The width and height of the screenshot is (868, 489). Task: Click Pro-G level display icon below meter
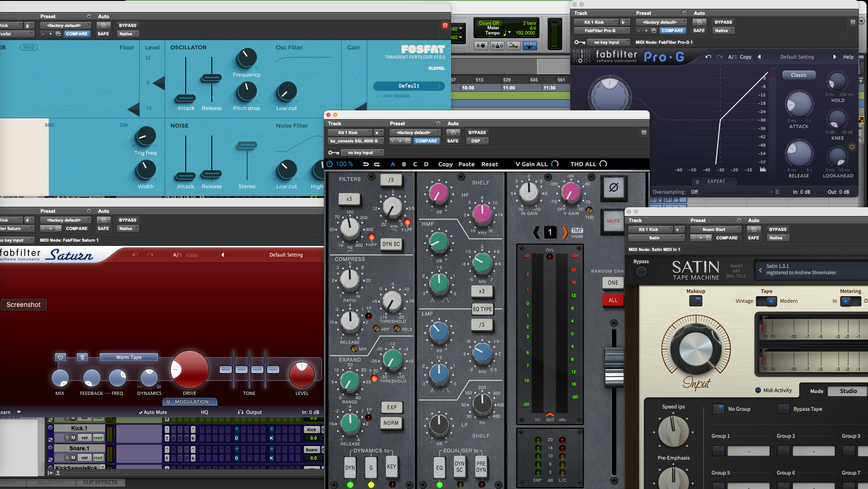763,170
